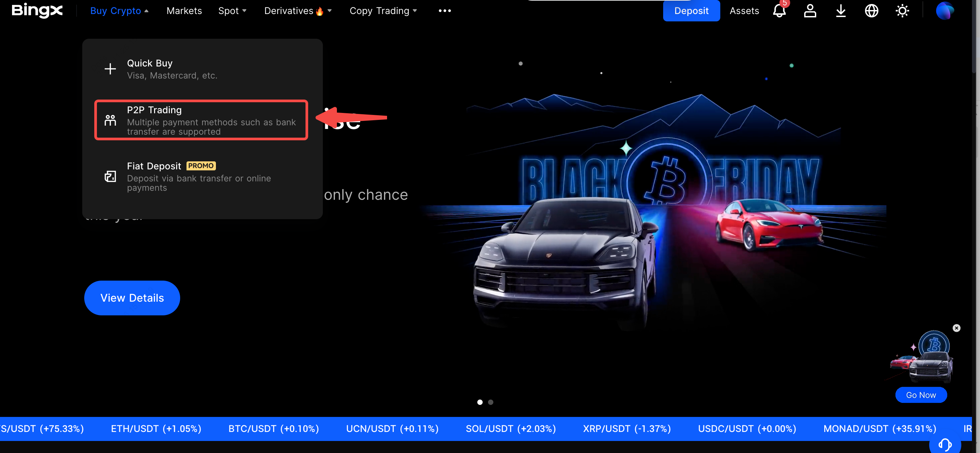Open the notifications bell

(779, 11)
